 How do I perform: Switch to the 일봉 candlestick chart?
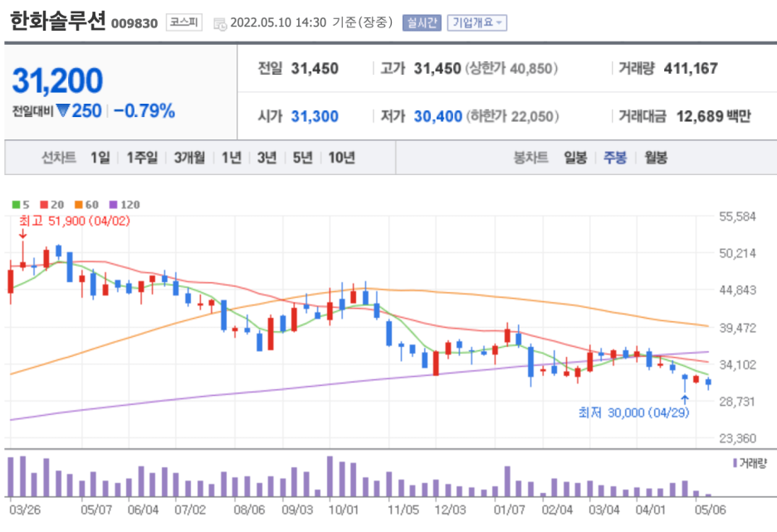pos(575,158)
